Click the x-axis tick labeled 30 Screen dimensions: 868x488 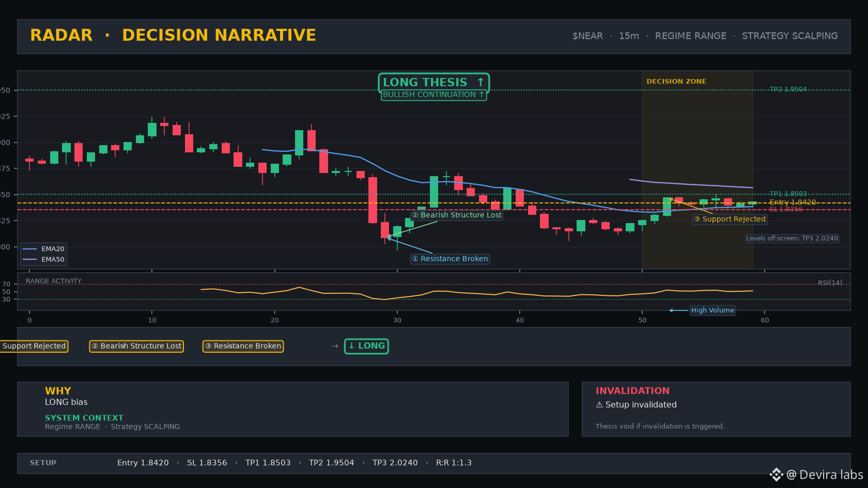pos(397,320)
